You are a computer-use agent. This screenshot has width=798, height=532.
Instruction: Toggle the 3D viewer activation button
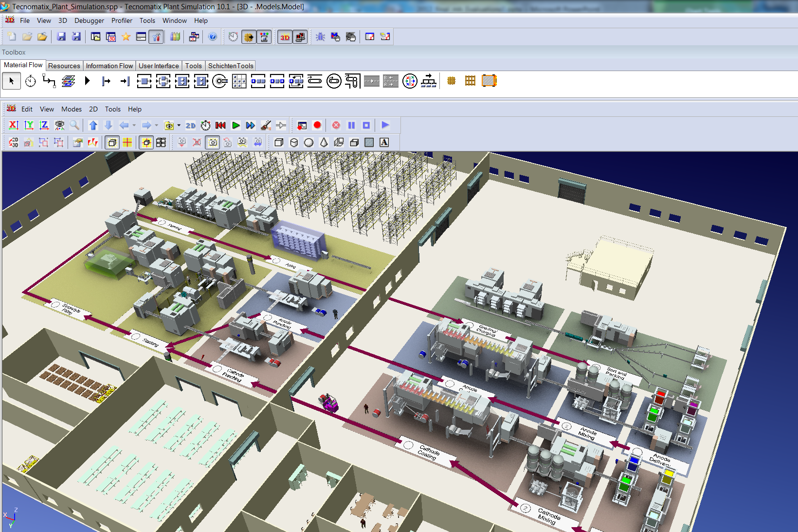(x=285, y=37)
